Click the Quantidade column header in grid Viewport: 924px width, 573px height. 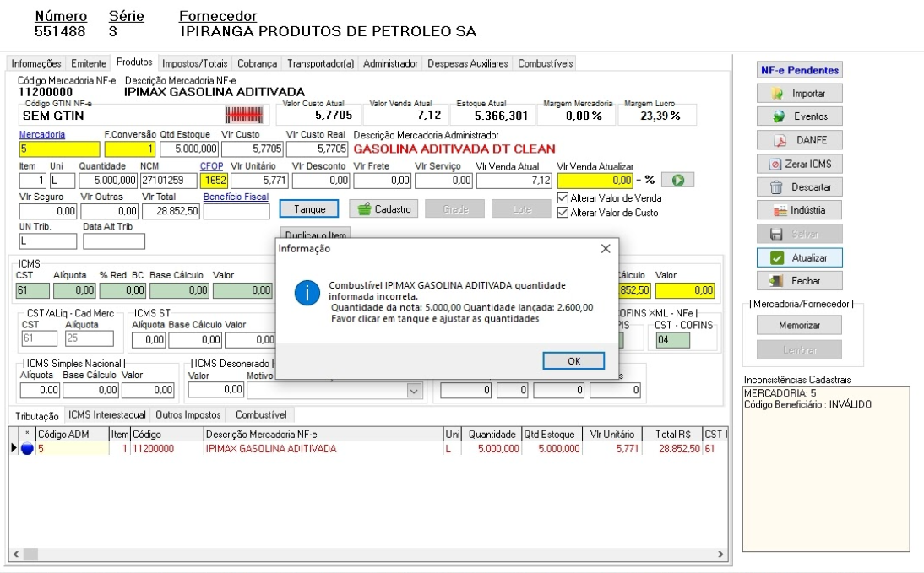point(492,434)
